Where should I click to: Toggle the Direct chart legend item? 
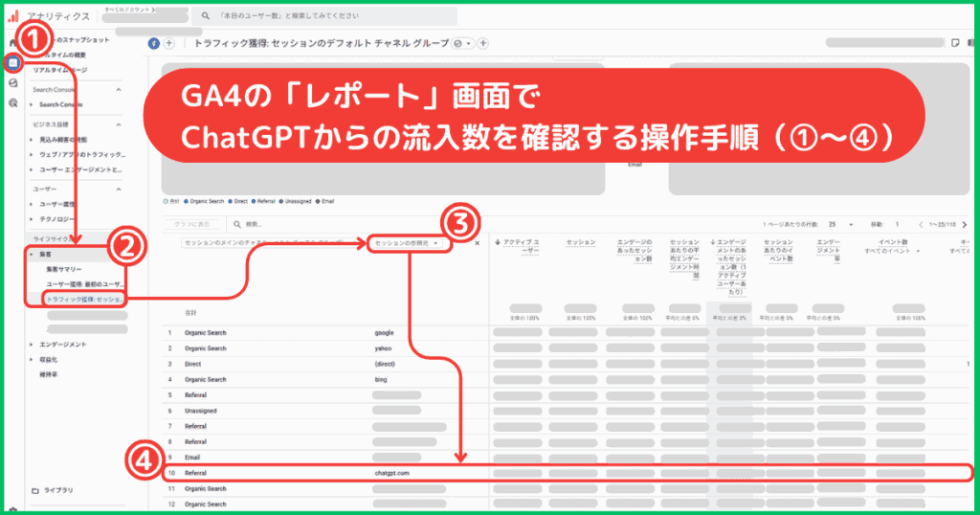(238, 201)
